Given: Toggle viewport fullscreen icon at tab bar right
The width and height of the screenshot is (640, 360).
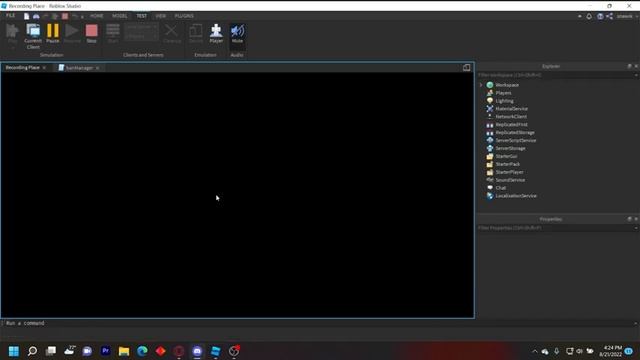Looking at the screenshot, I should 467,67.
